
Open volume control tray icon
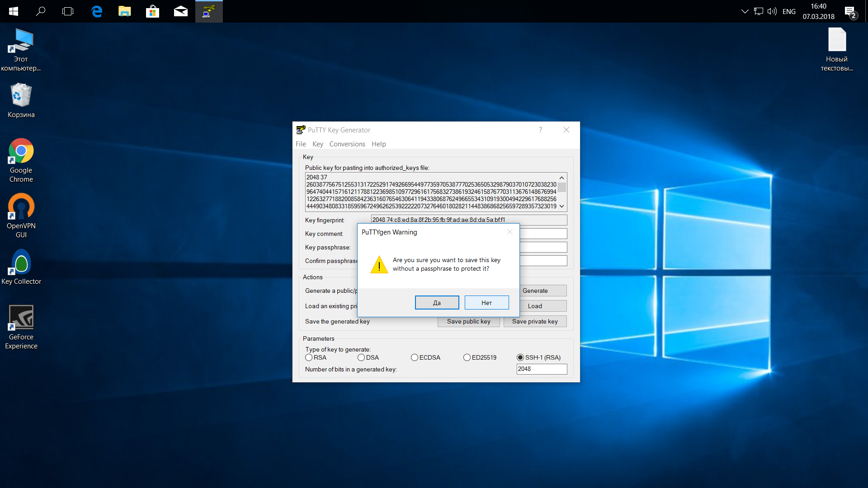coord(772,11)
